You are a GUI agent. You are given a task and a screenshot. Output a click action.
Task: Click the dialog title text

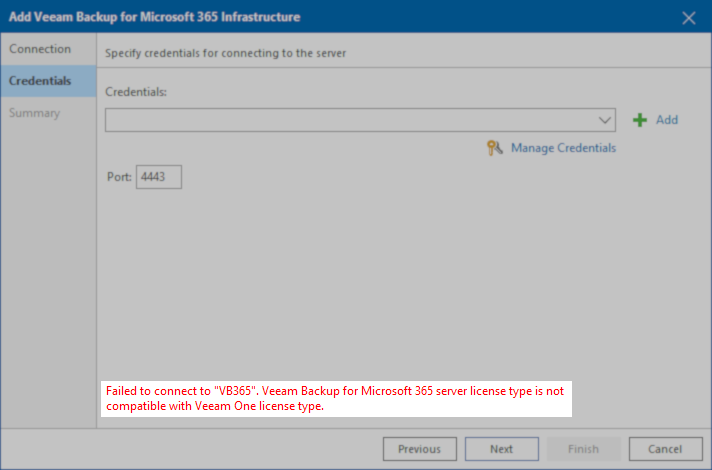pos(154,17)
